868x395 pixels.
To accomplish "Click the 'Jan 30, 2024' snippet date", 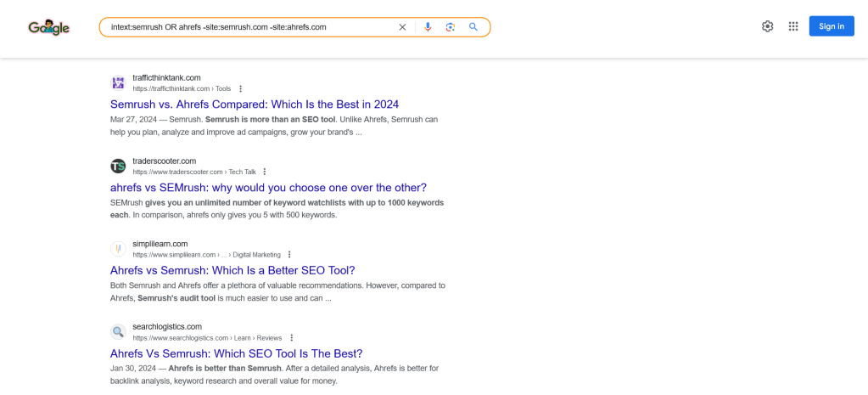I will [132, 369].
